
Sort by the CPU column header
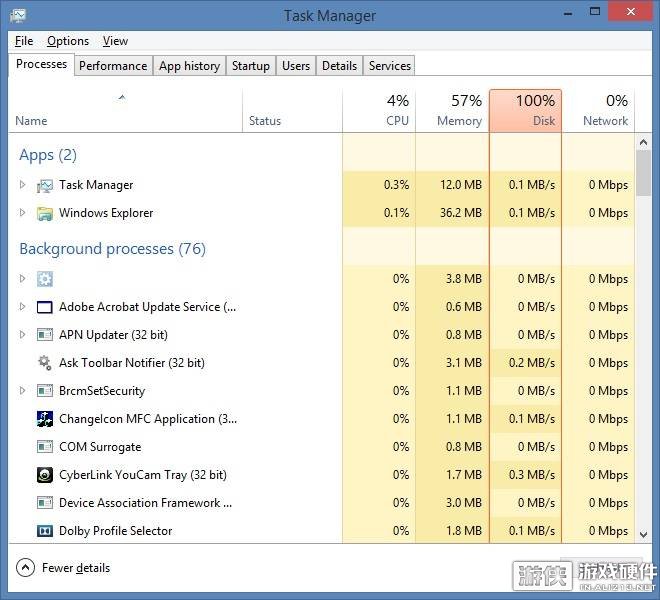coord(379,111)
